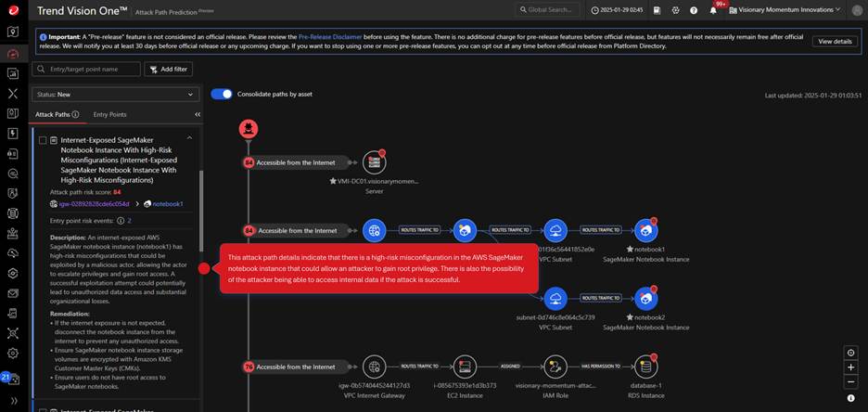Image resolution: width=868 pixels, height=412 pixels.
Task: Collapse the SageMaker attack path card chevron
Action: pos(189,137)
